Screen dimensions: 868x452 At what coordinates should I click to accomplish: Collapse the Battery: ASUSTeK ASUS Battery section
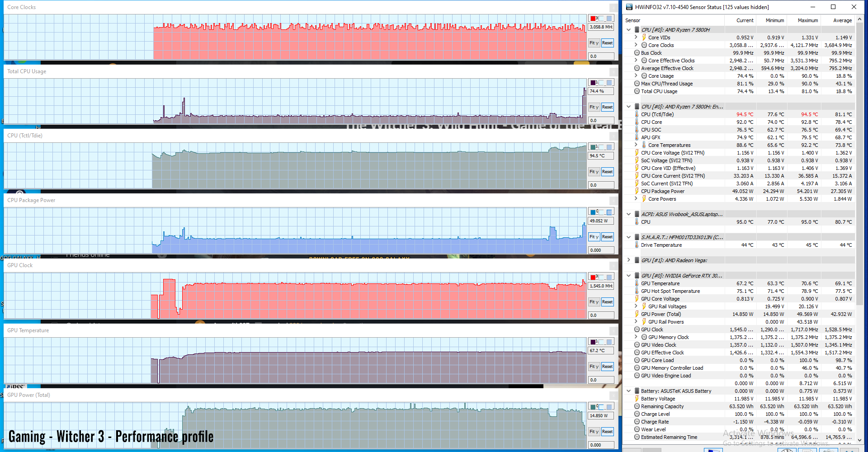[628, 391]
